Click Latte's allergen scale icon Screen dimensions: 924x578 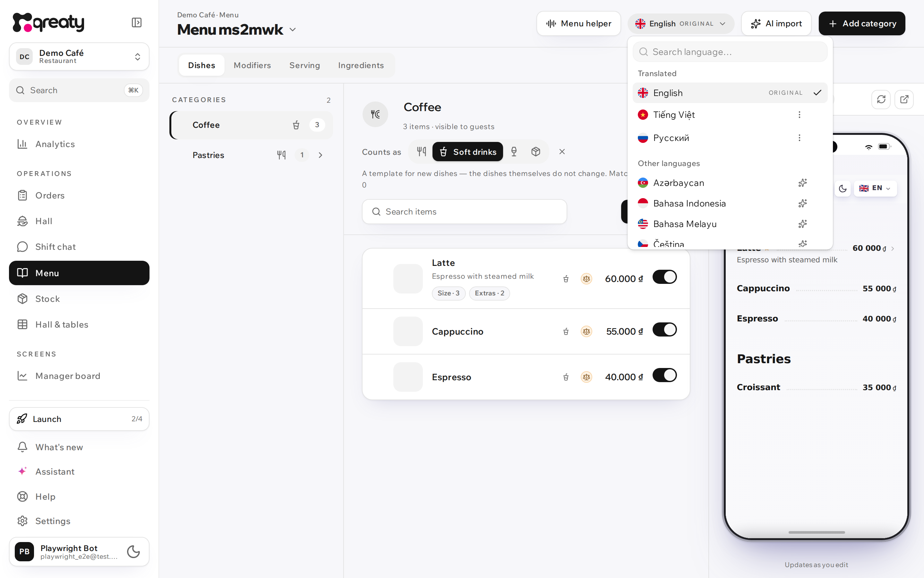(586, 279)
